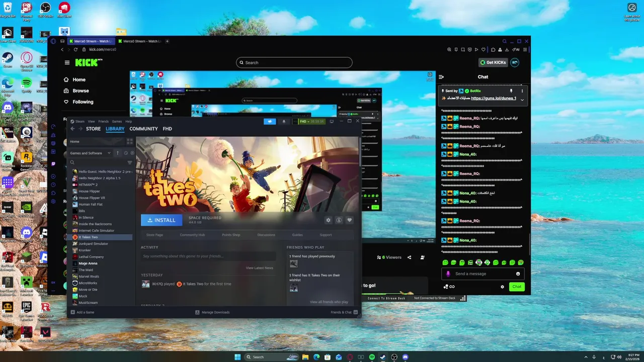Open the game settings gear in Steam
Screen dimensions: 644x362
[329, 220]
